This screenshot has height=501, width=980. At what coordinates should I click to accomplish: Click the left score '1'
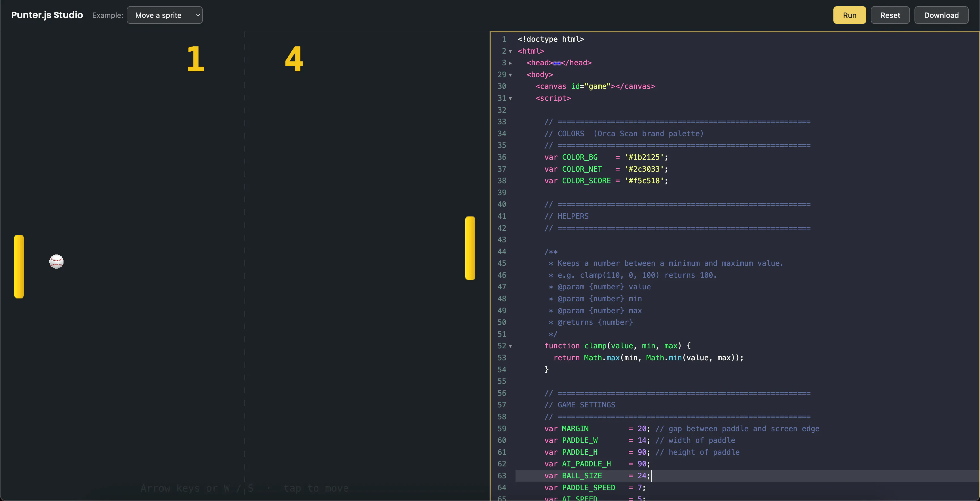[x=196, y=59]
